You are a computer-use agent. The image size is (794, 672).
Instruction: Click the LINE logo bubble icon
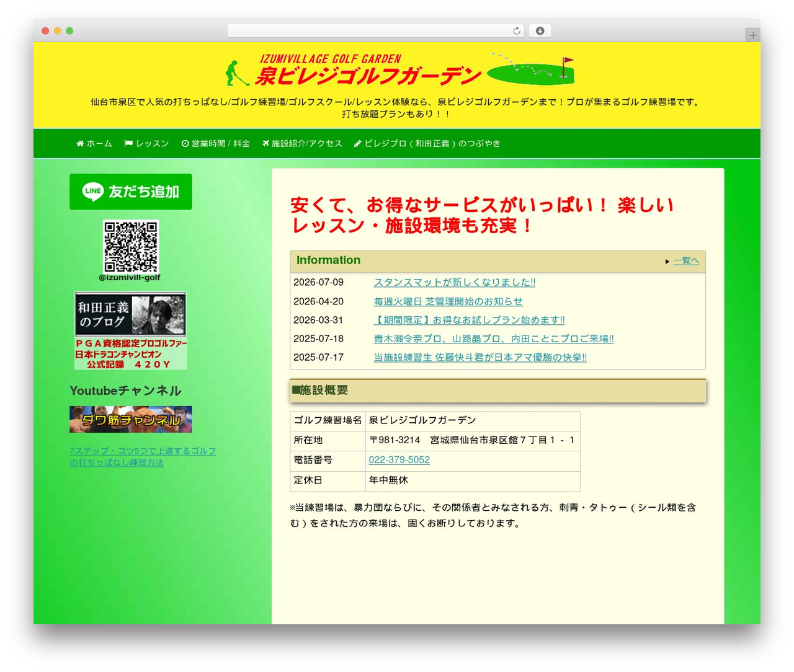[92, 192]
